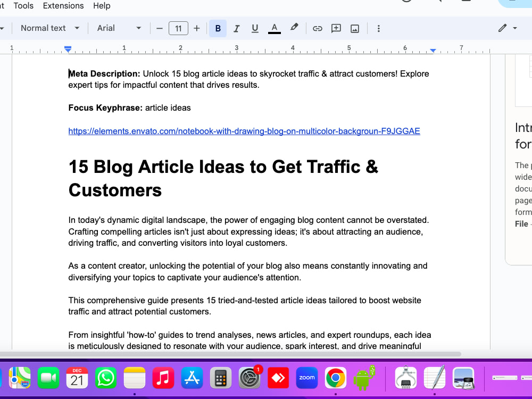
Task: Click the 'Focus Keyphrase:' bold label
Action: 105,108
